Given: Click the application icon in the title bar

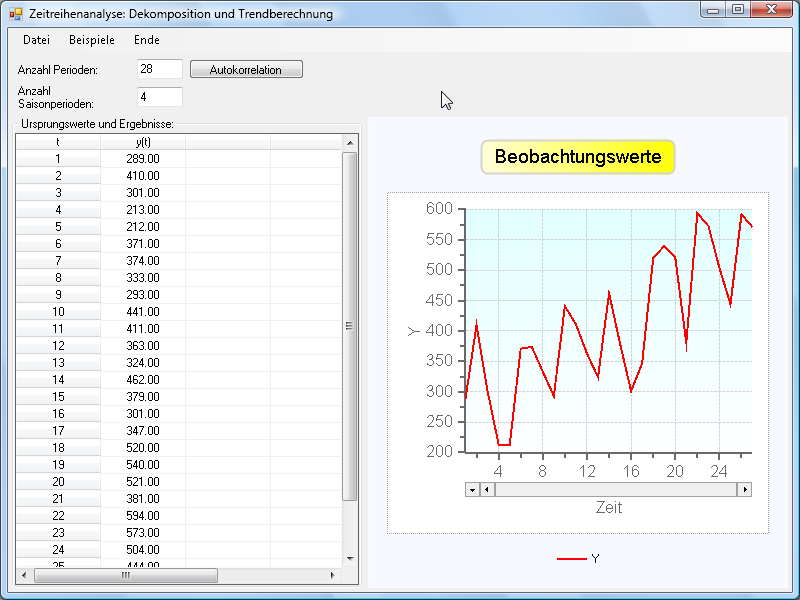Looking at the screenshot, I should pos(16,14).
